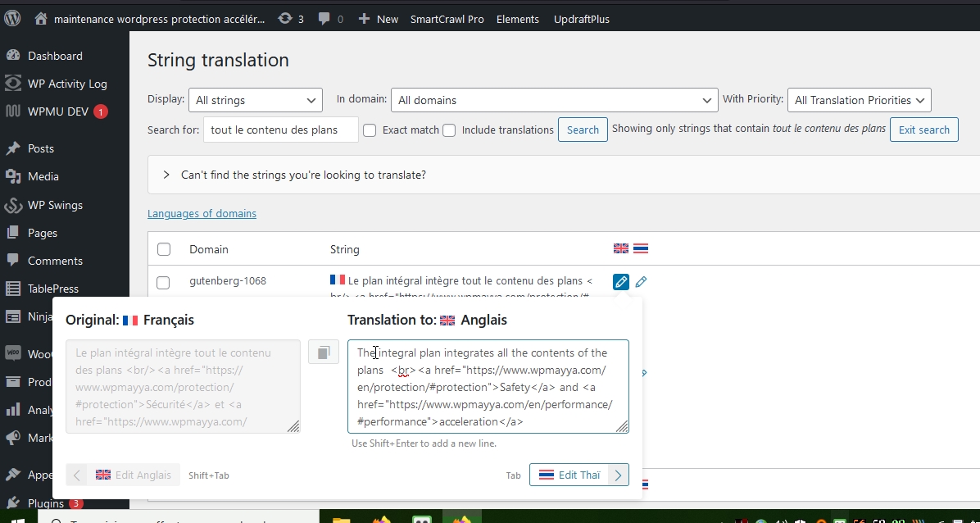The width and height of the screenshot is (980, 523).
Task: Click the WordPress logo icon
Action: (x=12, y=18)
